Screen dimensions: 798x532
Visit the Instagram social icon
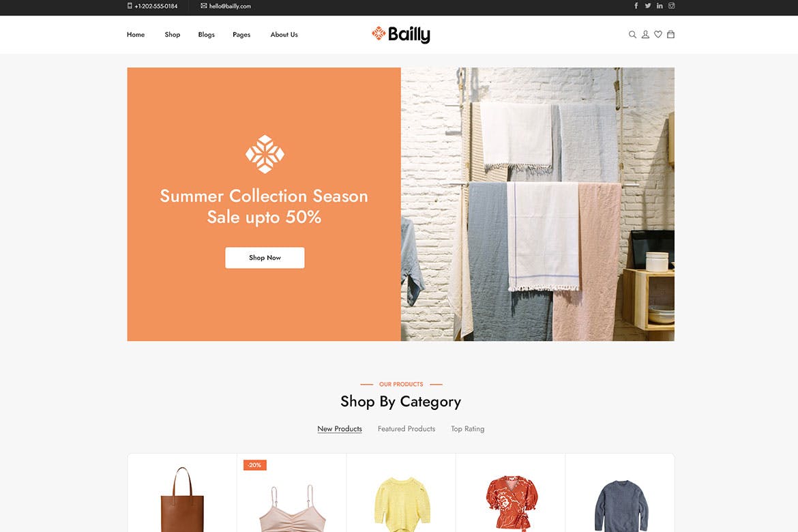pos(671,5)
